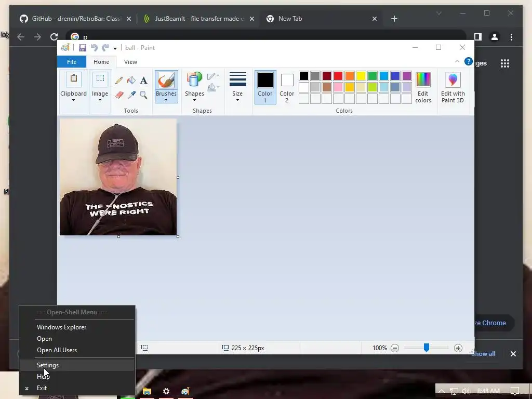Choose Open from the context menu
Screen dimensions: 532x399
click(x=77, y=339)
